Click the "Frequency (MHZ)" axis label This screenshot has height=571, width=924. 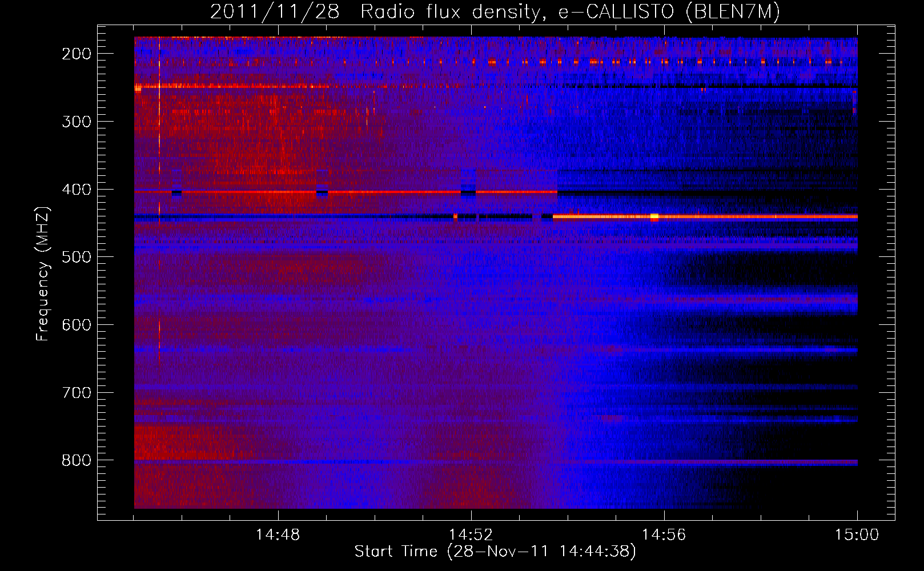43,274
